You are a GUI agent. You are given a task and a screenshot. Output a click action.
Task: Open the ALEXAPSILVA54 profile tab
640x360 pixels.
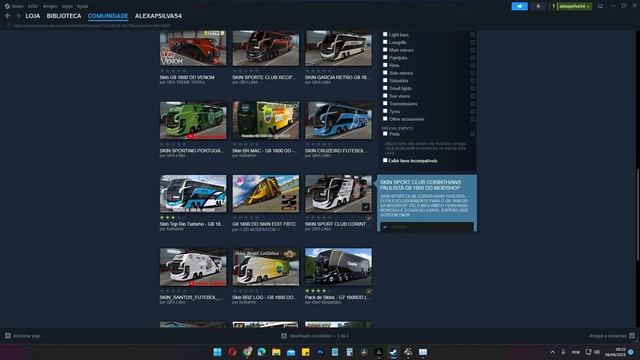point(158,16)
